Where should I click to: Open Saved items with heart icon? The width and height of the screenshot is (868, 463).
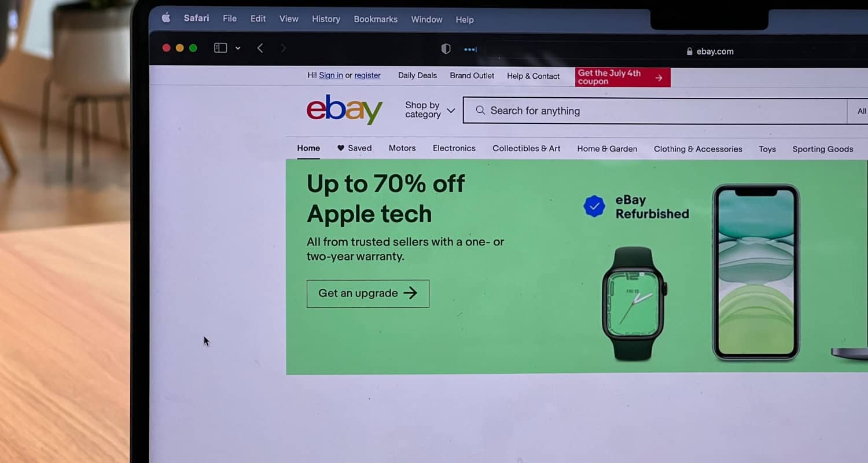(x=354, y=148)
